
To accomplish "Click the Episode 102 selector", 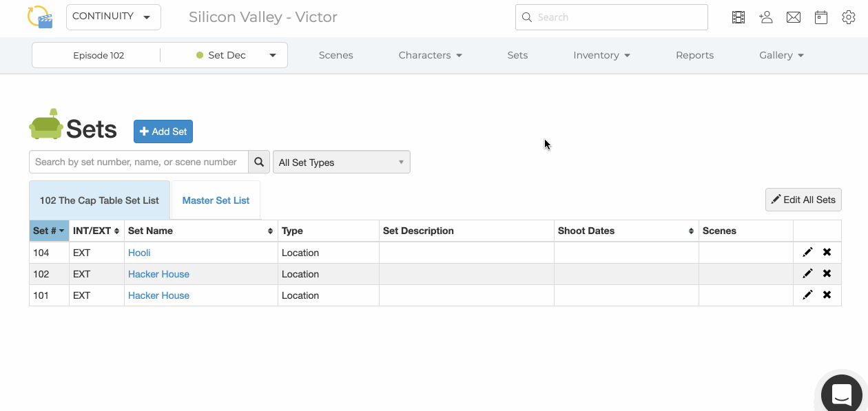I will click(x=99, y=55).
